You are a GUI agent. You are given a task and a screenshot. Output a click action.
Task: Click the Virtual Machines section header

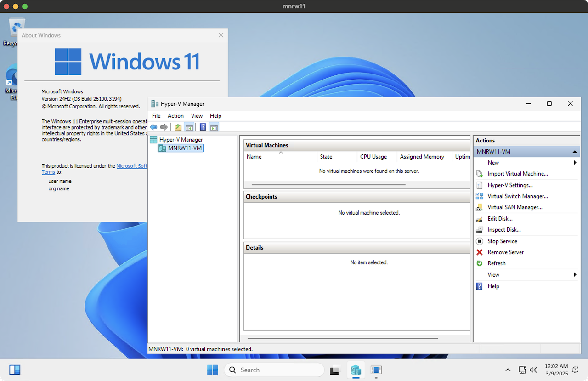357,145
